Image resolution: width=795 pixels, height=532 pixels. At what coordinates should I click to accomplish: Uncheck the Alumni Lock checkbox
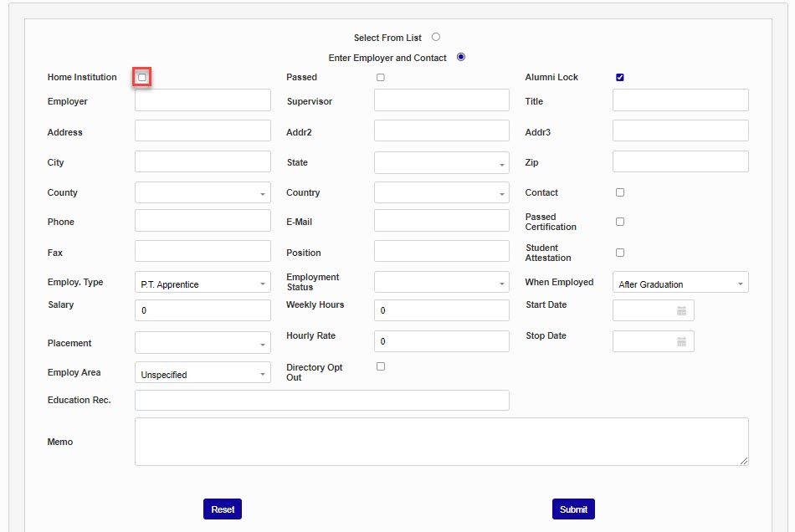tap(620, 78)
